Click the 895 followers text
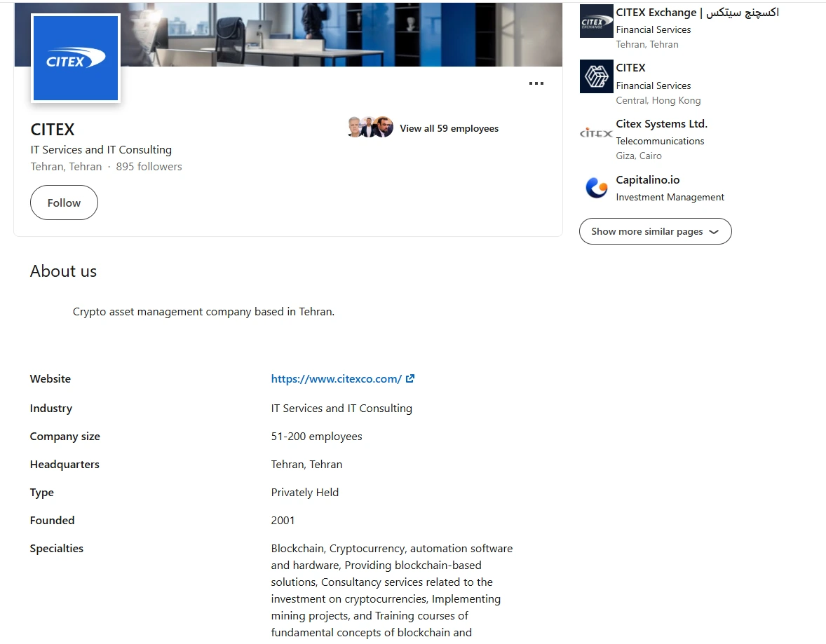 coord(149,166)
